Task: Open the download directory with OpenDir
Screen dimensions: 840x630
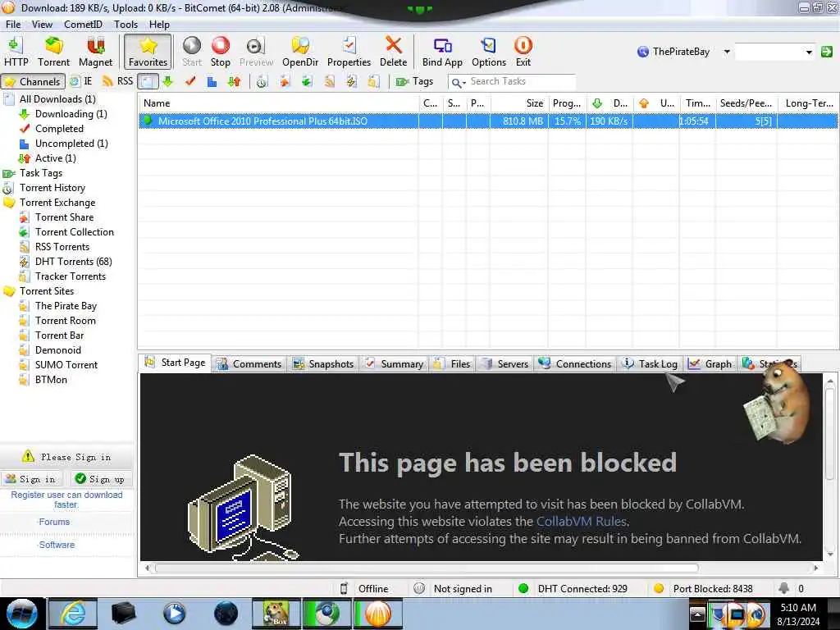Action: (300, 52)
